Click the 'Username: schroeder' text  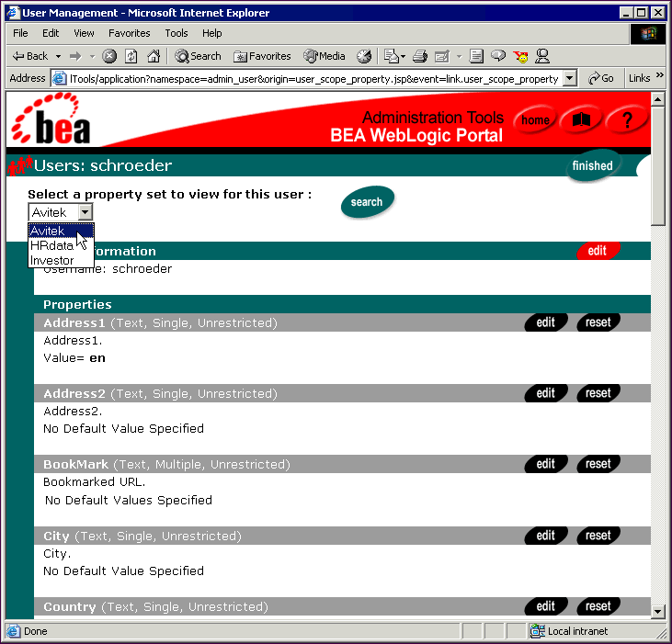click(108, 268)
